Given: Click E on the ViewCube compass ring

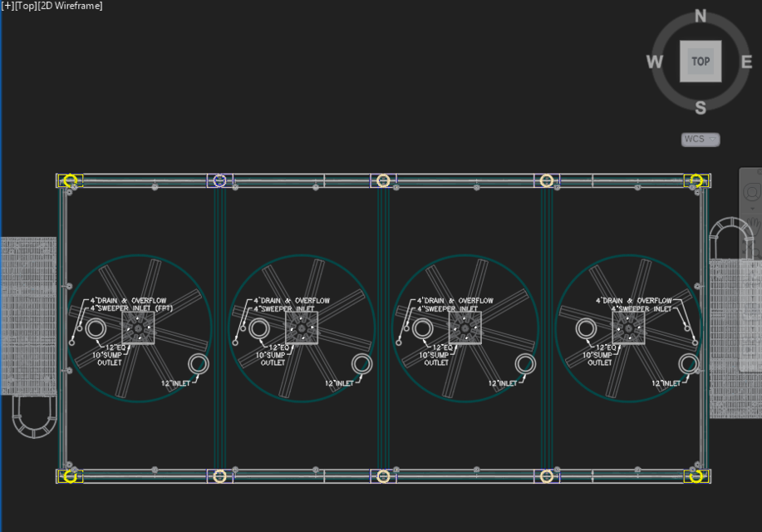Looking at the screenshot, I should click(746, 61).
